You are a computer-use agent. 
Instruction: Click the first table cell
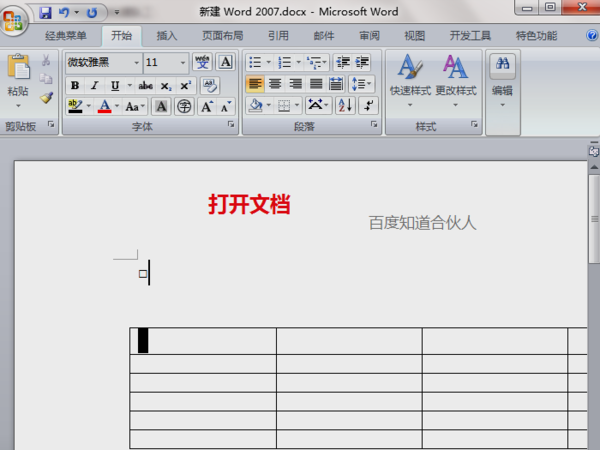tap(203, 341)
